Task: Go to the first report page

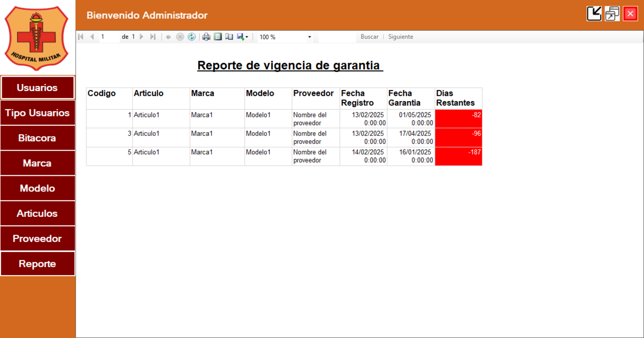Action: pyautogui.click(x=80, y=37)
